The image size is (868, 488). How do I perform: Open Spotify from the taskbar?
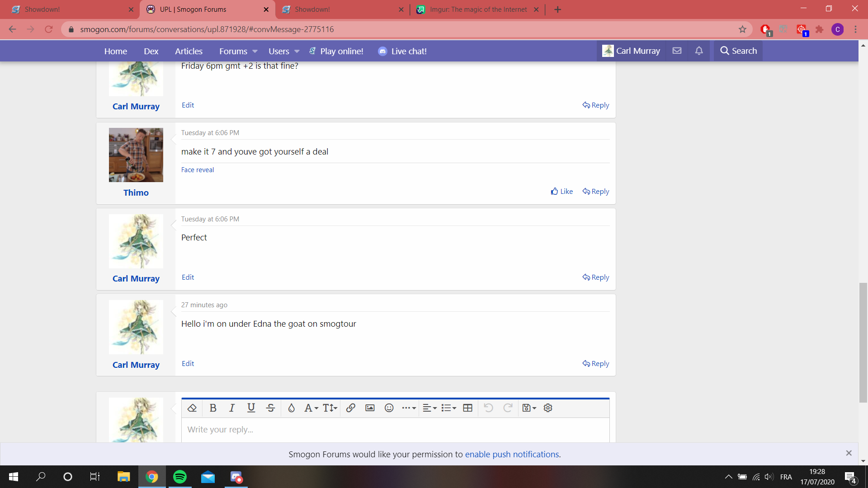180,477
